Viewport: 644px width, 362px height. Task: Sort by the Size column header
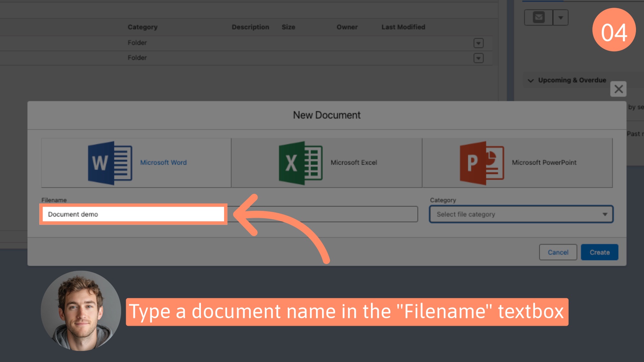tap(289, 27)
